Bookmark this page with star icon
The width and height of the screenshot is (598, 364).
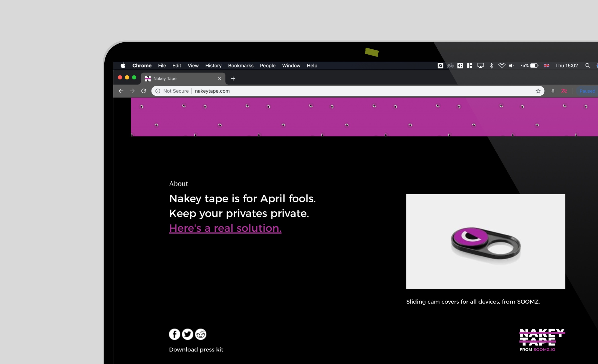(538, 91)
